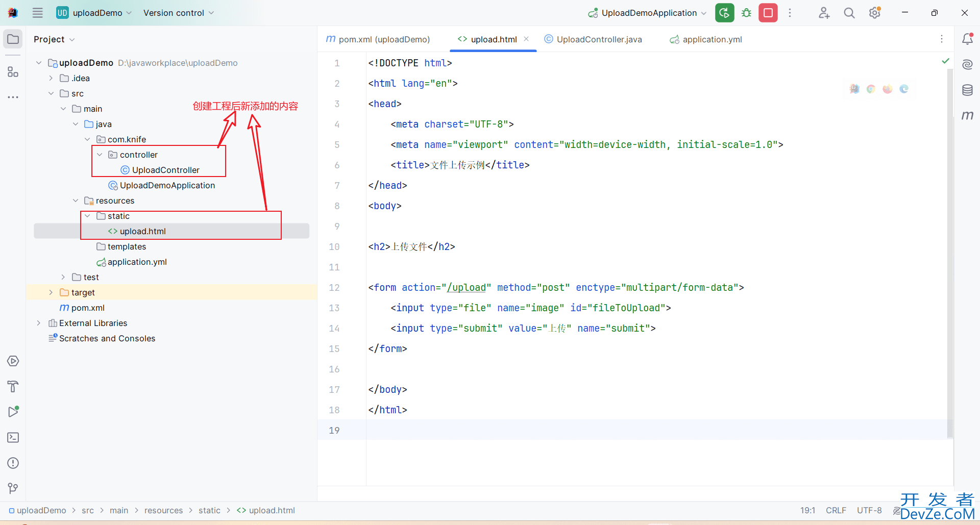Open preview in Chrome browser icon

point(871,89)
